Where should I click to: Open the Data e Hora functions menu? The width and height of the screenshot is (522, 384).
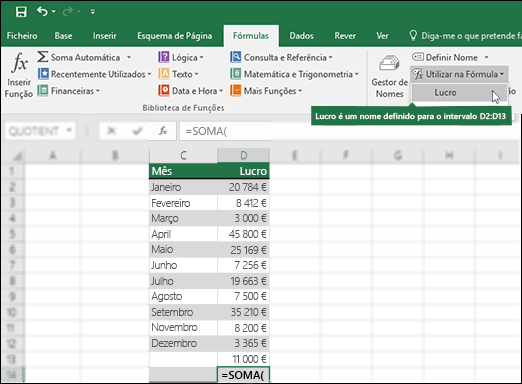point(191,91)
